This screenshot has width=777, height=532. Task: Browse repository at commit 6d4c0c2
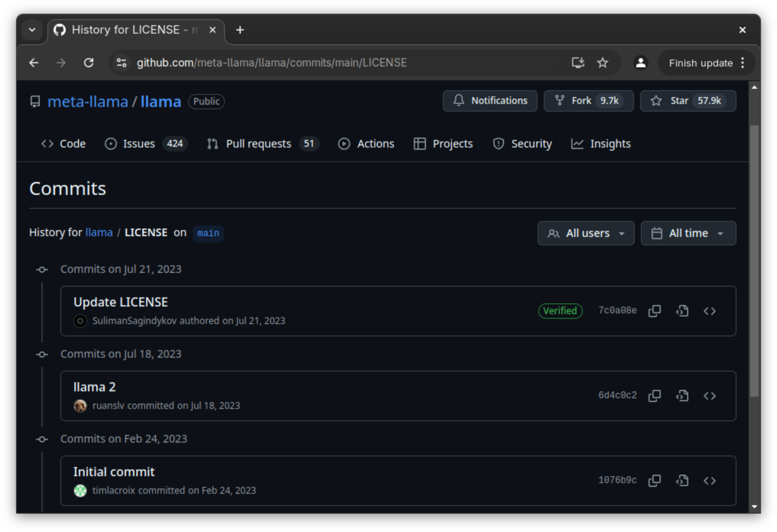click(709, 396)
